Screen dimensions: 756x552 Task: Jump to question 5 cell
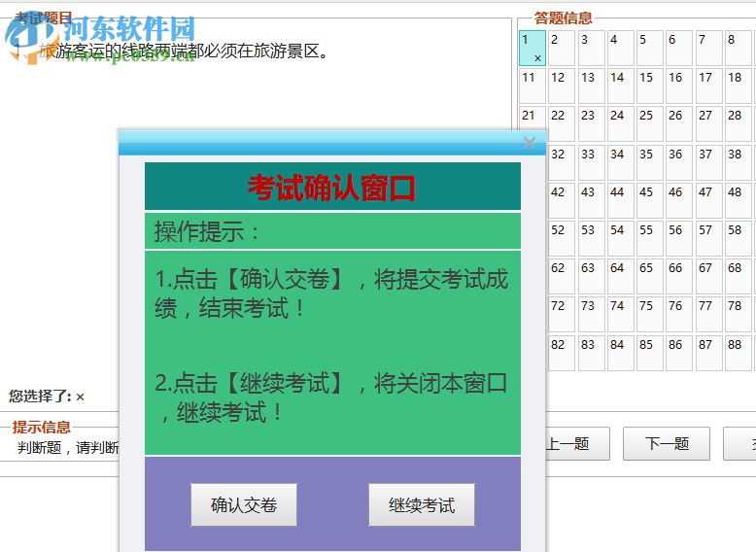(x=650, y=49)
